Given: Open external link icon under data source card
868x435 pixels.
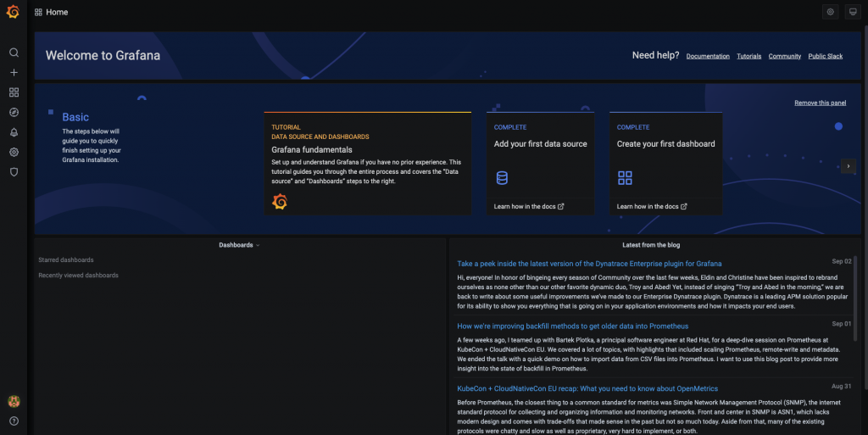Looking at the screenshot, I should point(561,206).
